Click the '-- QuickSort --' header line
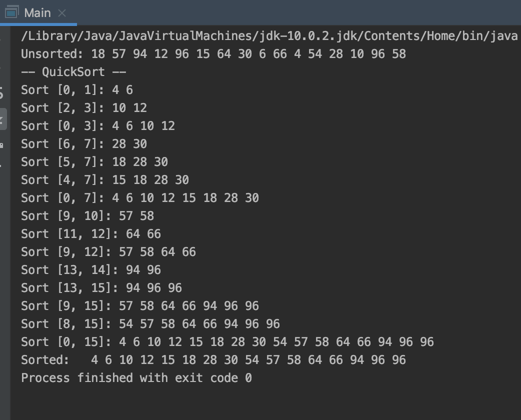This screenshot has width=521, height=420. [73, 72]
